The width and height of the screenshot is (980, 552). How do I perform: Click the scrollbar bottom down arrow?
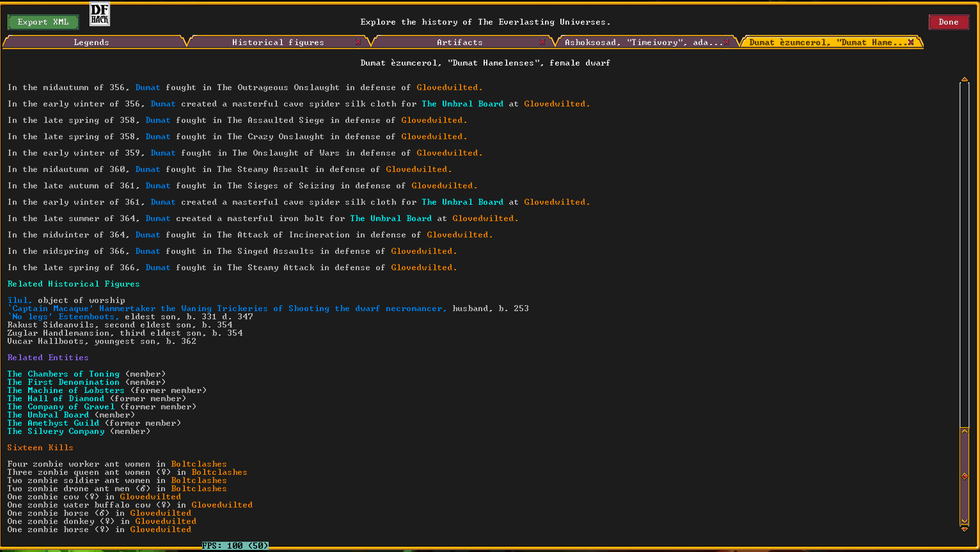[964, 529]
